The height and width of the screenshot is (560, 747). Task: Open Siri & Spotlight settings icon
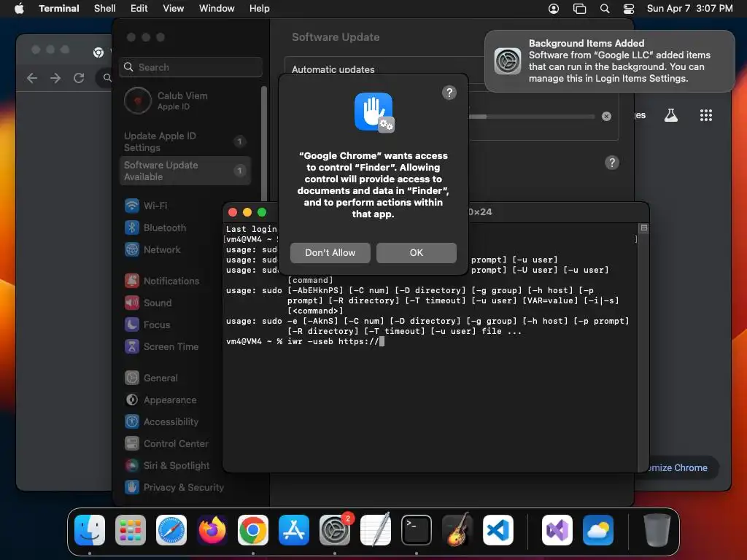tap(132, 466)
